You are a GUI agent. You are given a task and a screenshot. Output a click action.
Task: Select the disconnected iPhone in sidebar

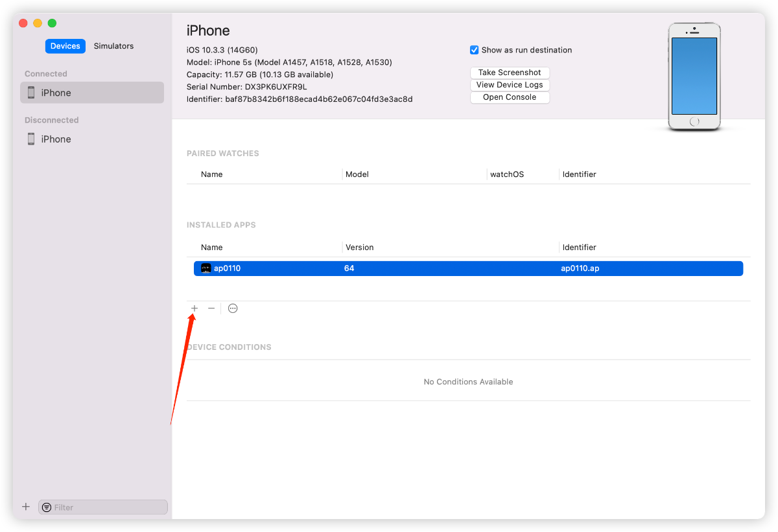(x=92, y=139)
